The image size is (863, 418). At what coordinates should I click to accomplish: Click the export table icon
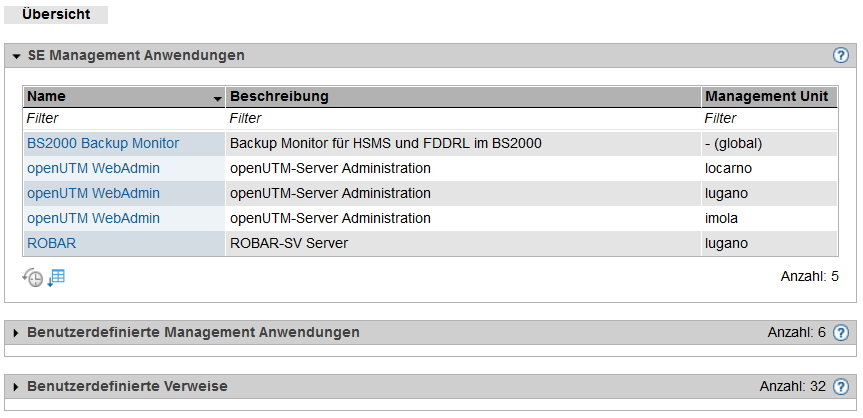point(56,277)
